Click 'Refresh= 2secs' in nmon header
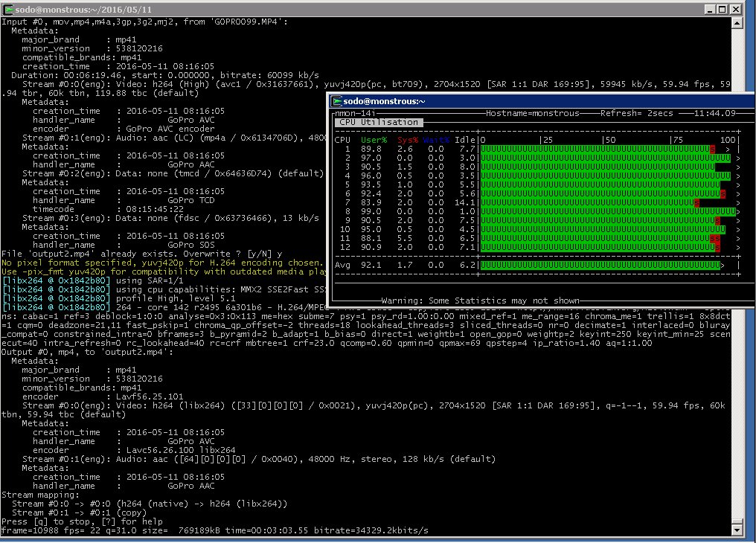The image size is (756, 543). coord(636,113)
